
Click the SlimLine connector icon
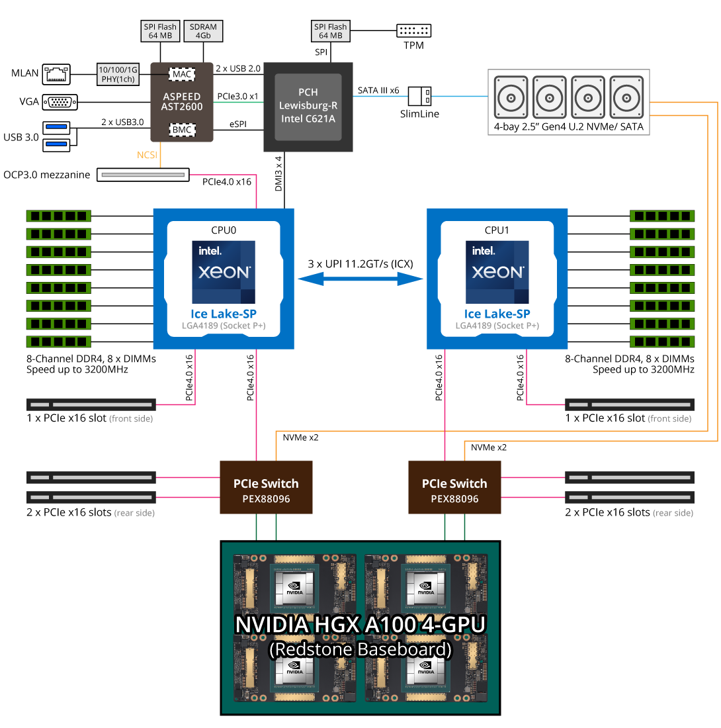(x=419, y=96)
